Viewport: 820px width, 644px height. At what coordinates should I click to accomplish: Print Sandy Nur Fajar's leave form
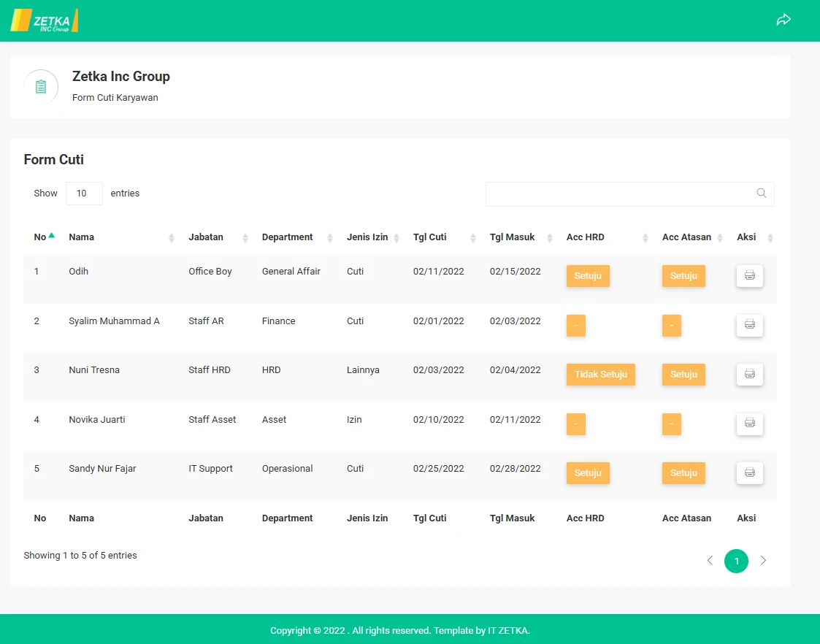[749, 473]
